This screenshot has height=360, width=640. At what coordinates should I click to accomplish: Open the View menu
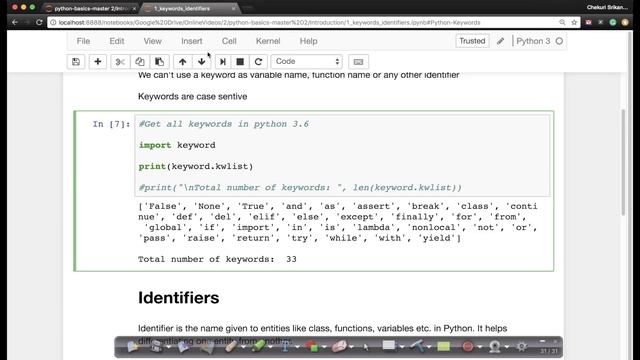click(153, 41)
